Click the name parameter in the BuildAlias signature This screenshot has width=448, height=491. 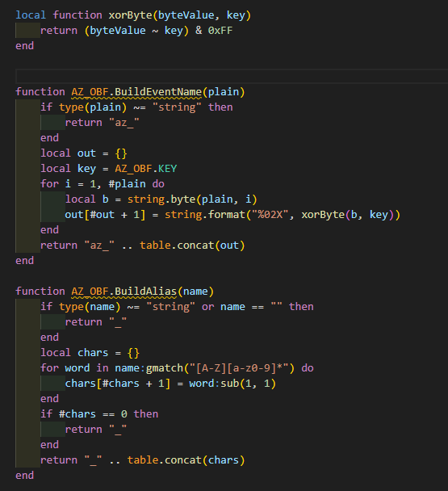[x=195, y=292]
